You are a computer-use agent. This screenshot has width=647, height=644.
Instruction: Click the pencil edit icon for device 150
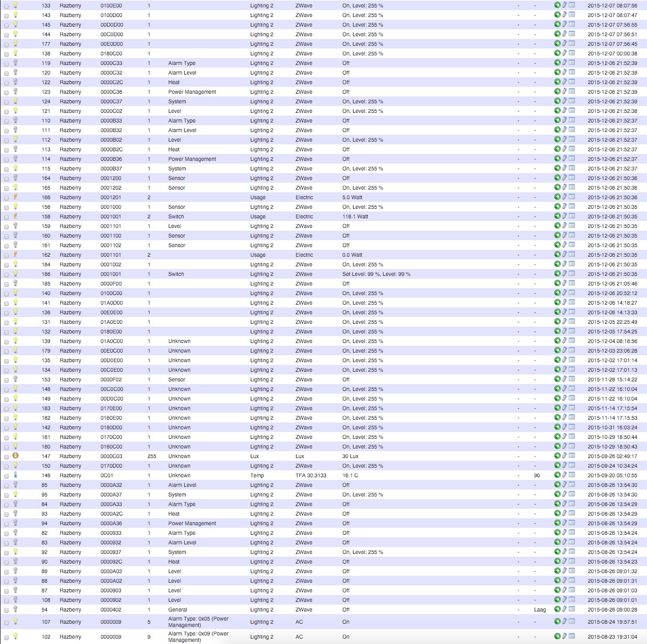pyautogui.click(x=563, y=466)
